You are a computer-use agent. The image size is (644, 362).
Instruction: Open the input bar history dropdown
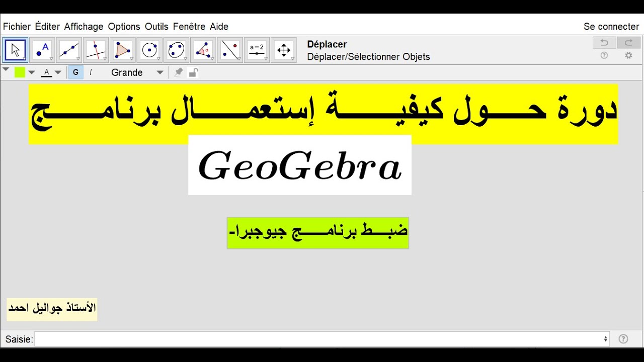pos(605,339)
